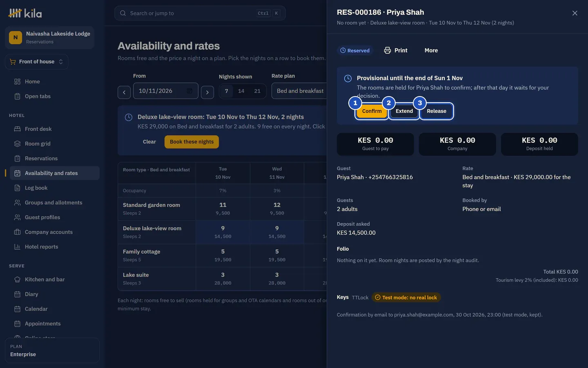Click the Room grid layers icon
This screenshot has width=588, height=368.
[17, 144]
